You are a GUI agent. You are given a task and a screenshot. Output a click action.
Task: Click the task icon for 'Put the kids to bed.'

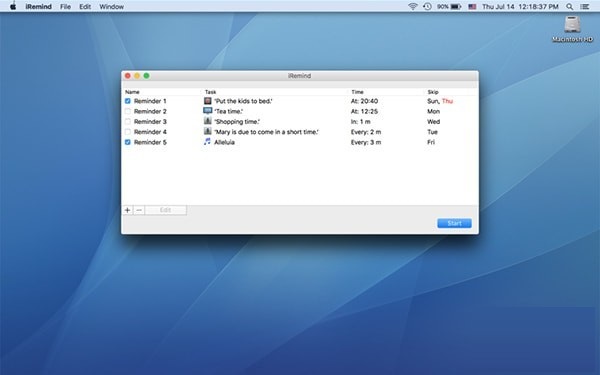coord(207,101)
